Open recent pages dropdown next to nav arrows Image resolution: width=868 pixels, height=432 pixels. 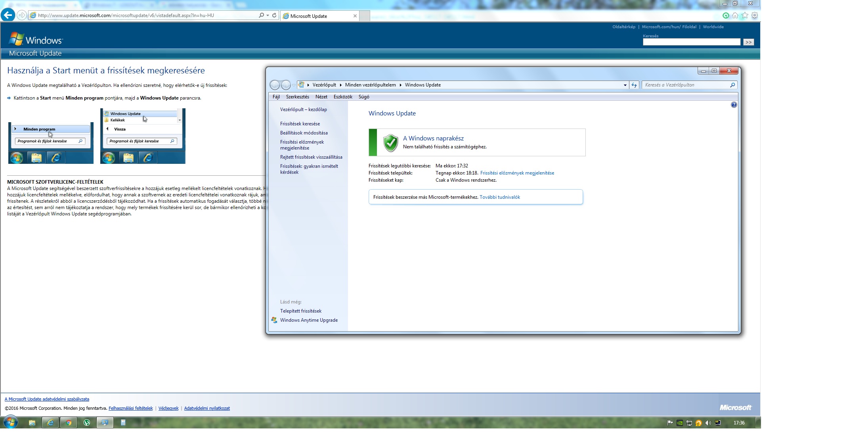(294, 85)
